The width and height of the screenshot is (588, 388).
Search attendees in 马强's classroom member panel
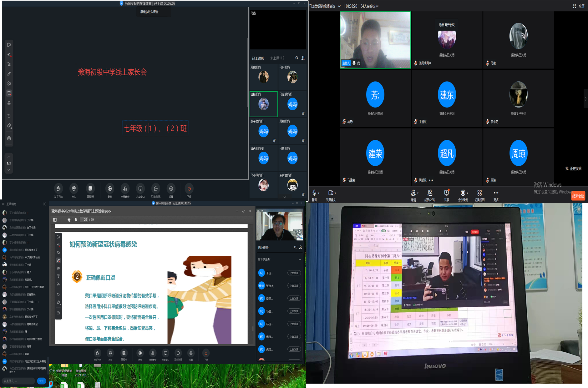point(297,58)
